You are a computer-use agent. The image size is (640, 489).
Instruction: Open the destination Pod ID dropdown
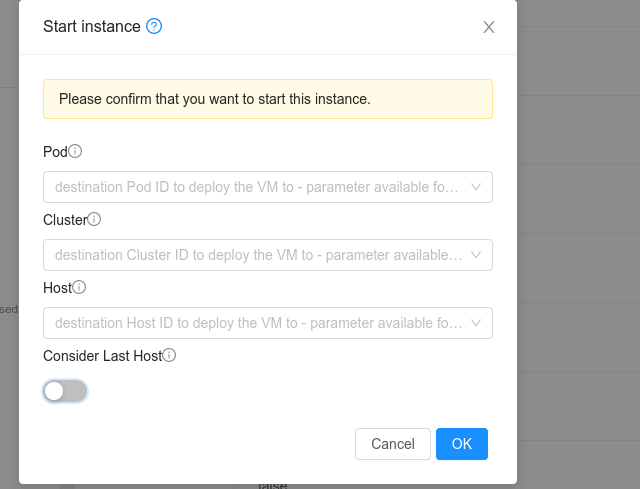point(257,187)
